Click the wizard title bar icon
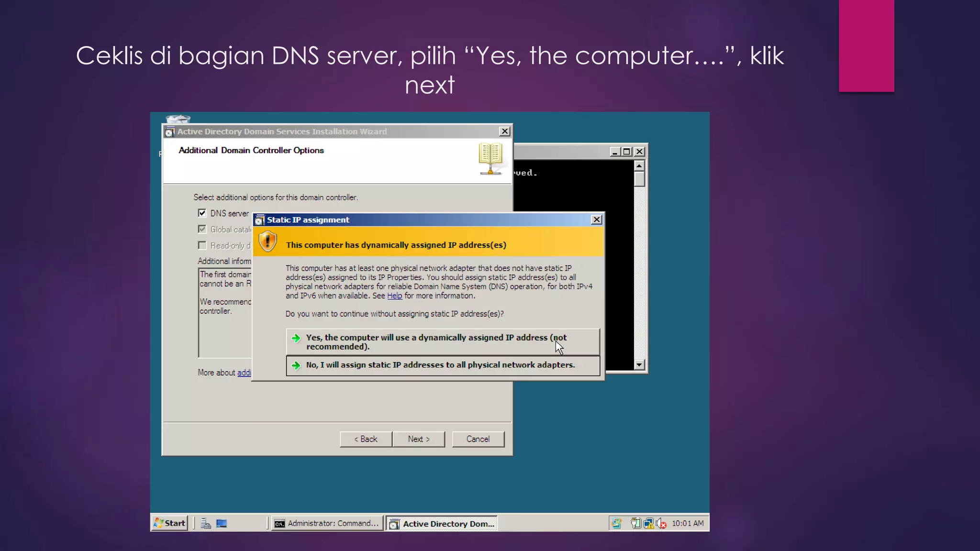The height and width of the screenshot is (551, 980). tap(169, 132)
